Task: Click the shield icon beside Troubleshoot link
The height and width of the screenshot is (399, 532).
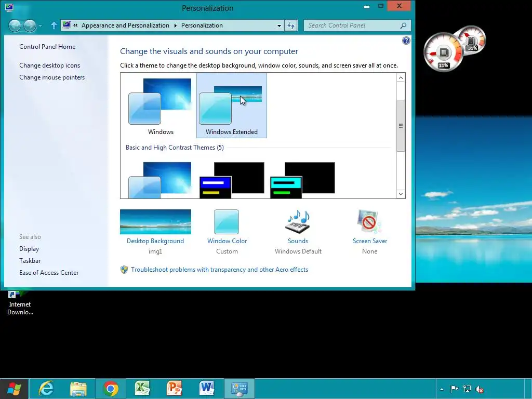Action: [x=124, y=270]
